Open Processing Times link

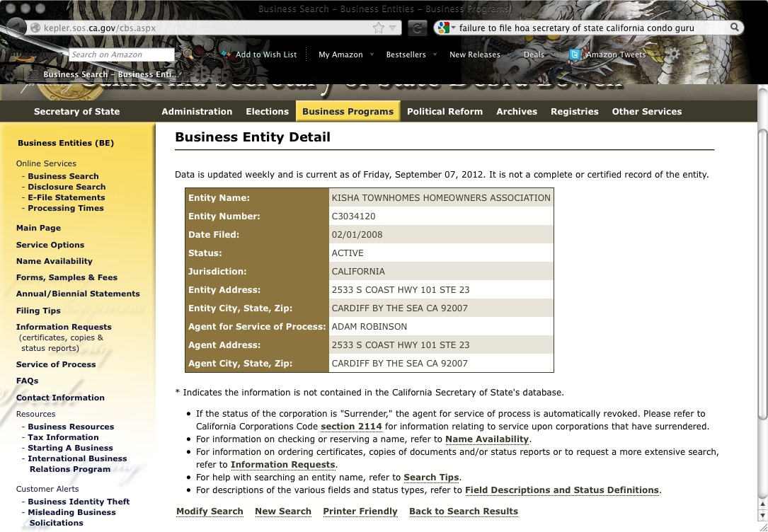pos(66,208)
